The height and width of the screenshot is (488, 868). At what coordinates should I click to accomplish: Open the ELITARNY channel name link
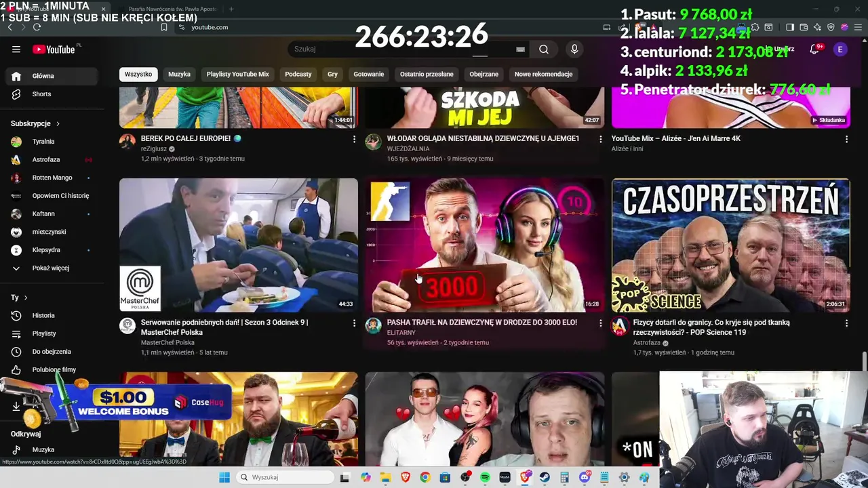pyautogui.click(x=401, y=333)
